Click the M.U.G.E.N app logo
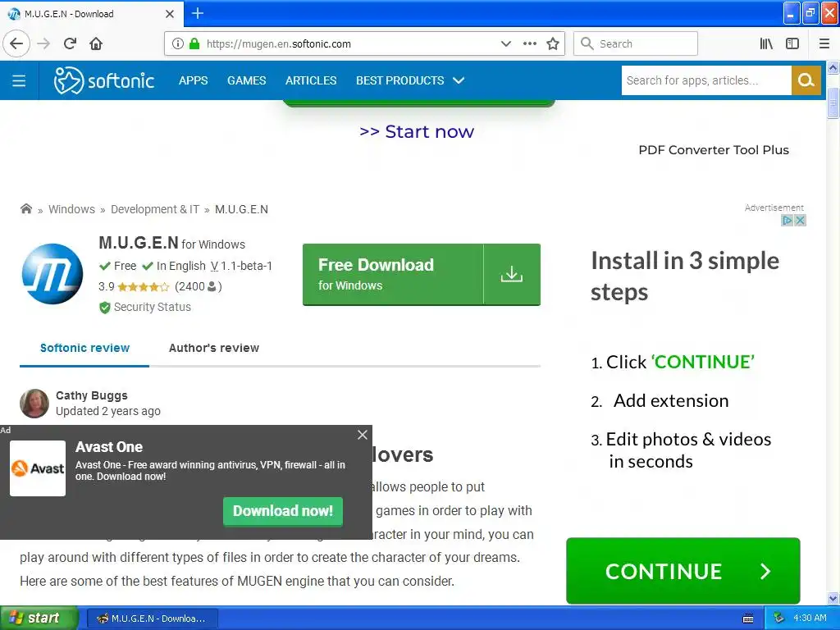This screenshot has width=840, height=630. click(x=52, y=274)
